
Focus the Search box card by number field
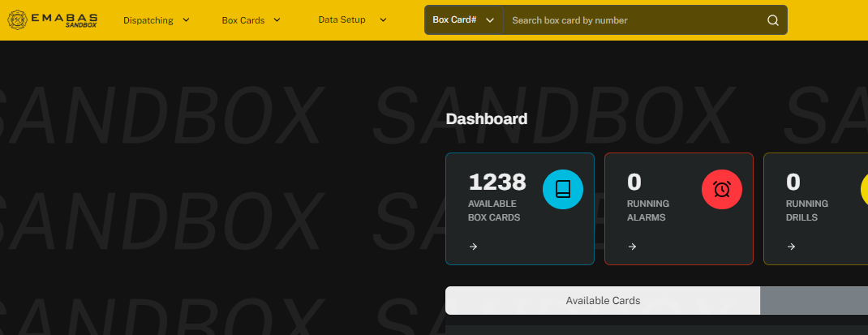tap(634, 20)
